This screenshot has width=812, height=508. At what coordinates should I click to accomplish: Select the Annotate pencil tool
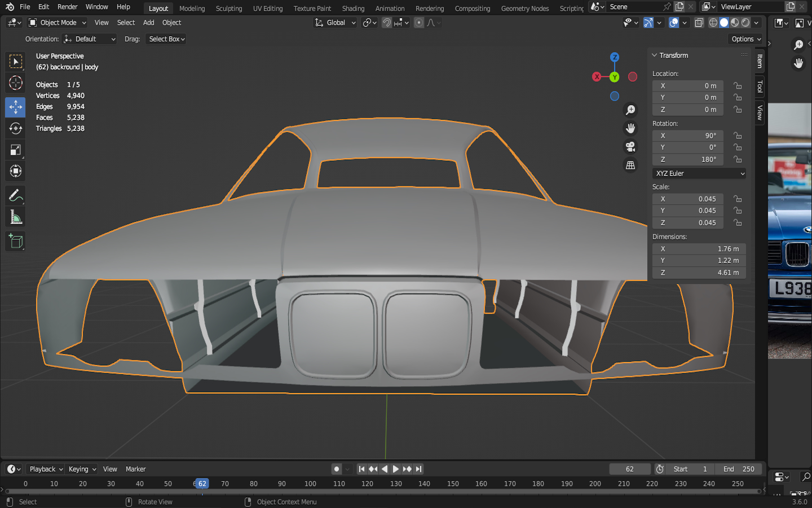[15, 195]
